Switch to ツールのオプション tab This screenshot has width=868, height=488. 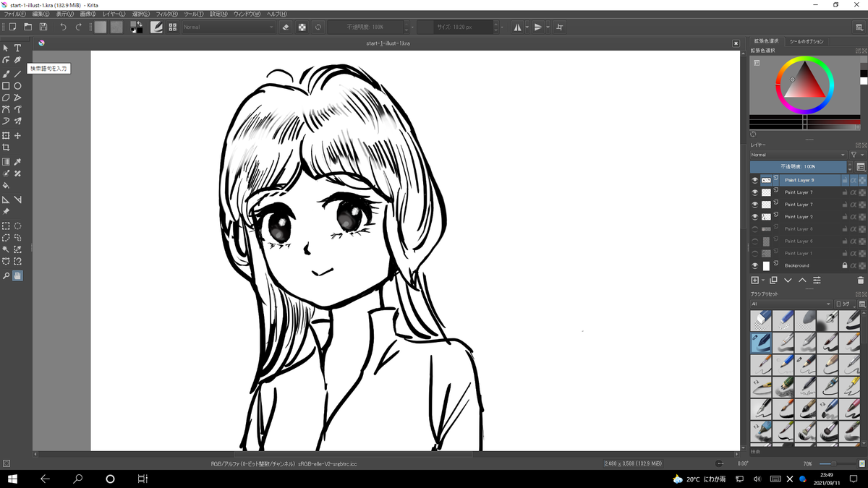click(806, 41)
